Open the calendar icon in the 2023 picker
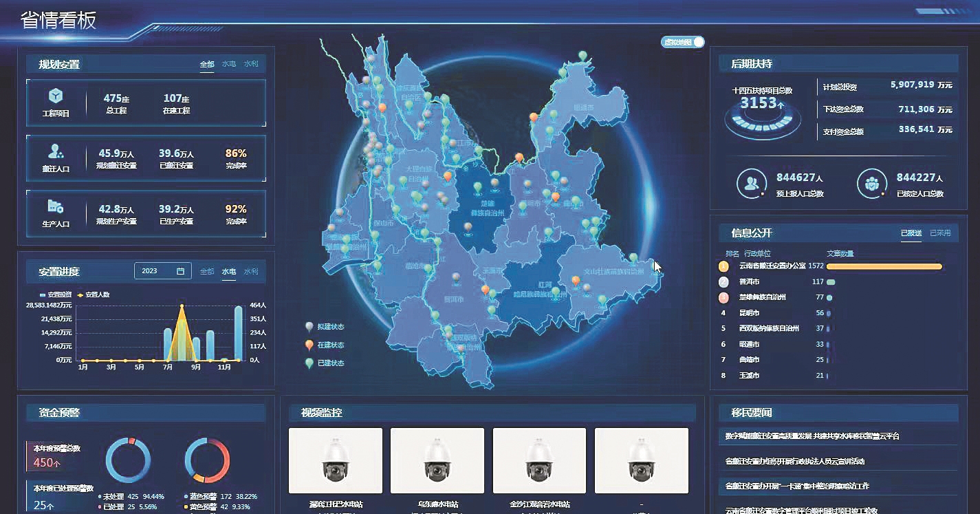The width and height of the screenshot is (980, 514). point(180,271)
